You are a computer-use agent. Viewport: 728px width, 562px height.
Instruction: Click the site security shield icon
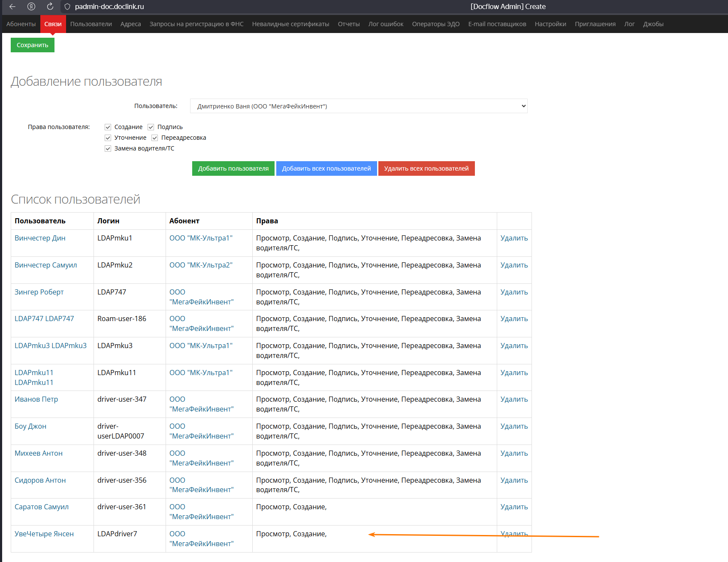pos(67,7)
